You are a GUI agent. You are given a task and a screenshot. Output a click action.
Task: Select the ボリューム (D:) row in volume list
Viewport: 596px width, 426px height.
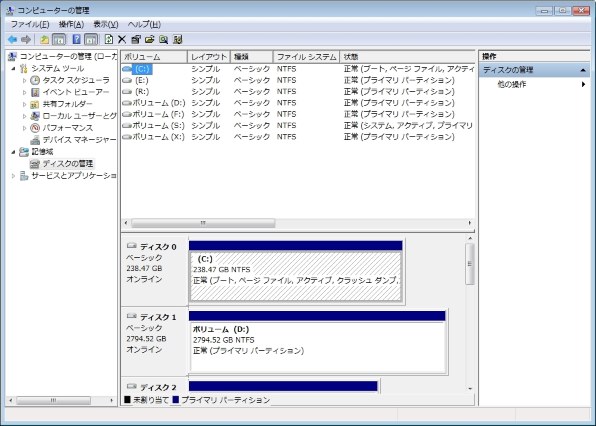[x=298, y=103]
